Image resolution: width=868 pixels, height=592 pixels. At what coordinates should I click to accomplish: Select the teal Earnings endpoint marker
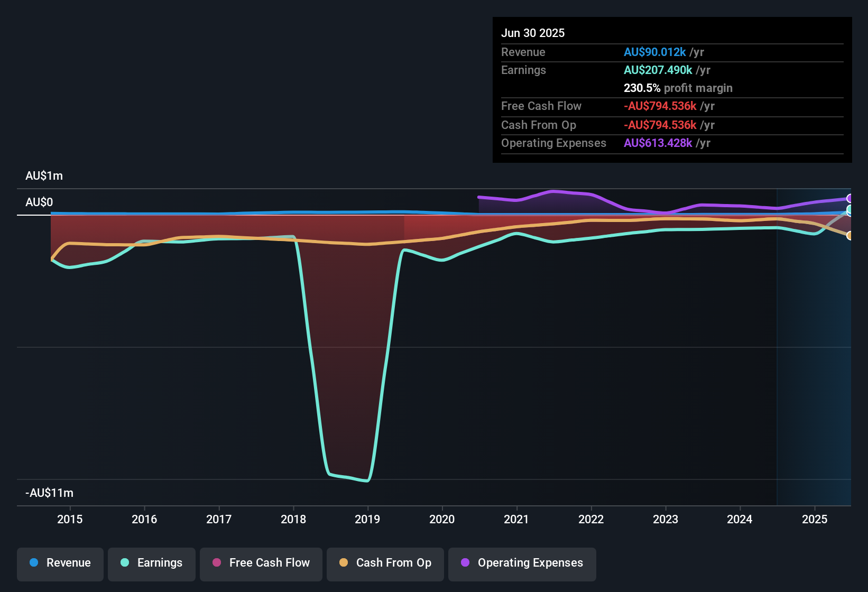pos(850,210)
